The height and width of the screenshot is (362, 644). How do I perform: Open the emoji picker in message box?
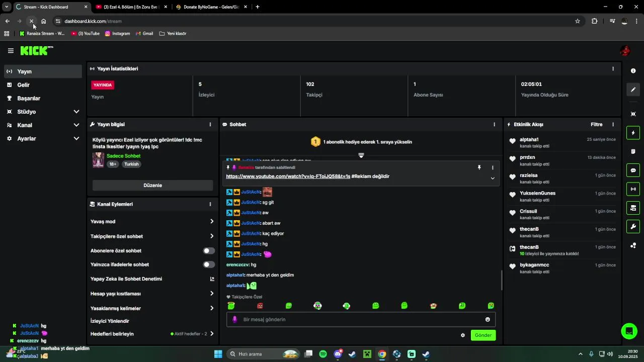tap(488, 319)
